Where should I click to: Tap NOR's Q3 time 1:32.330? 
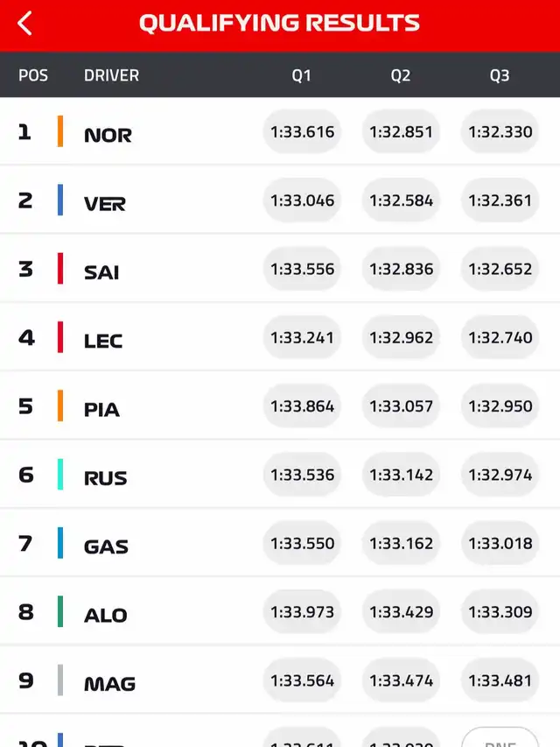tap(500, 131)
